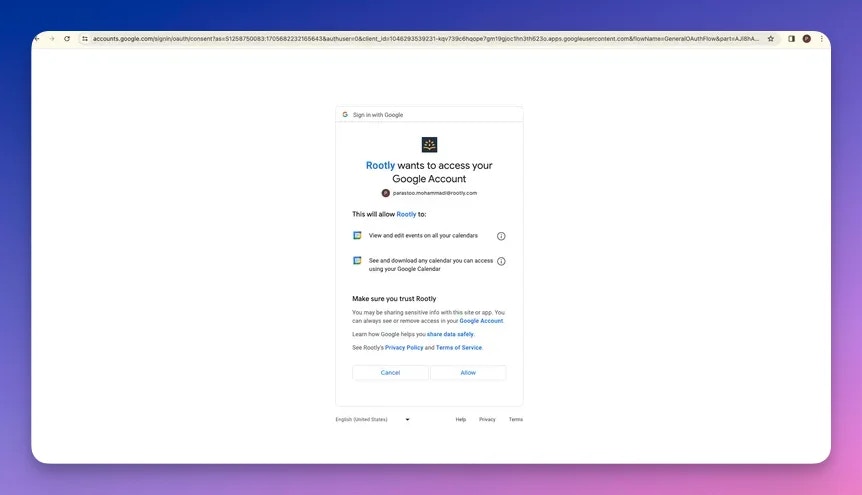
Task: Open the Terms footer link
Action: pyautogui.click(x=516, y=420)
